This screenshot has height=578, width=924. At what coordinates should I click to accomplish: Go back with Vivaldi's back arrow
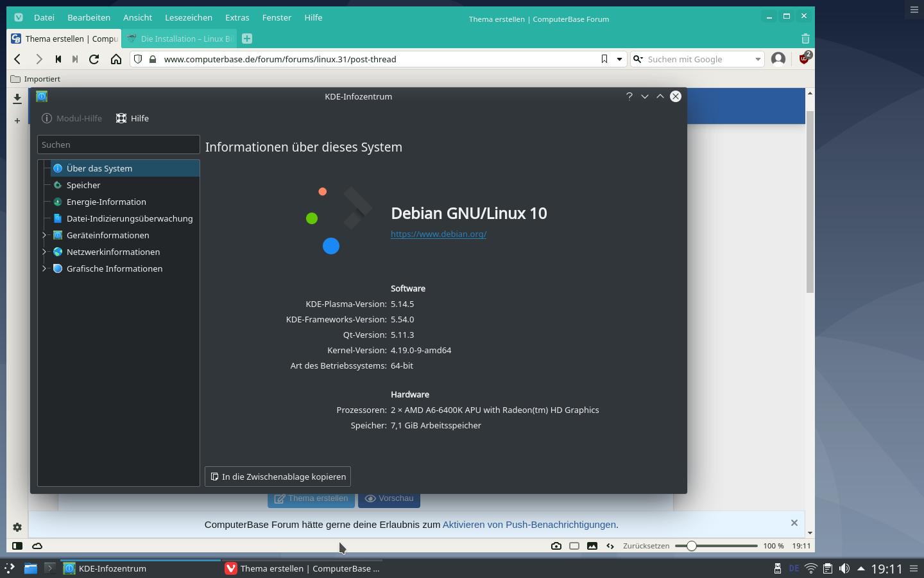[17, 59]
